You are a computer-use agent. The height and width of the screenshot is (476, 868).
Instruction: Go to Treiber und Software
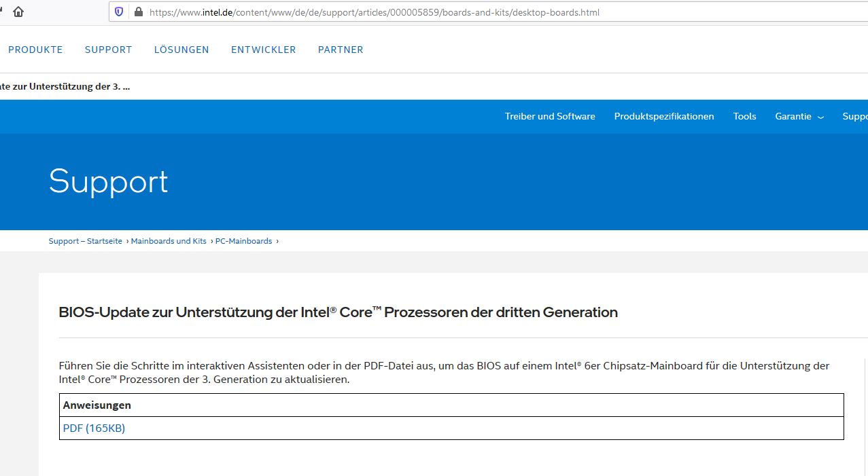550,116
